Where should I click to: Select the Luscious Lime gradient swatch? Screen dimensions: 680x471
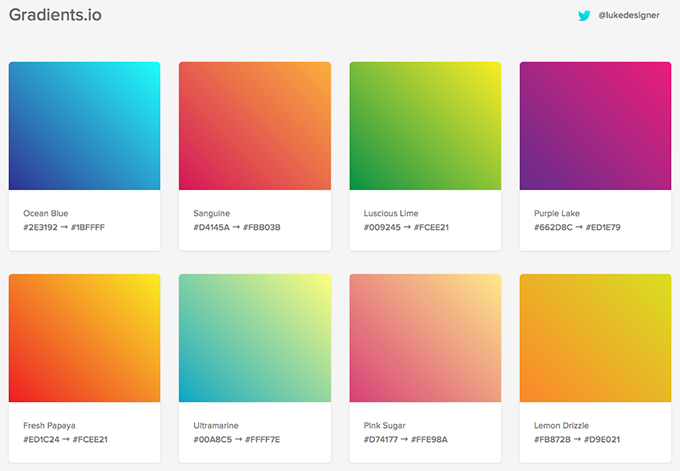point(425,126)
